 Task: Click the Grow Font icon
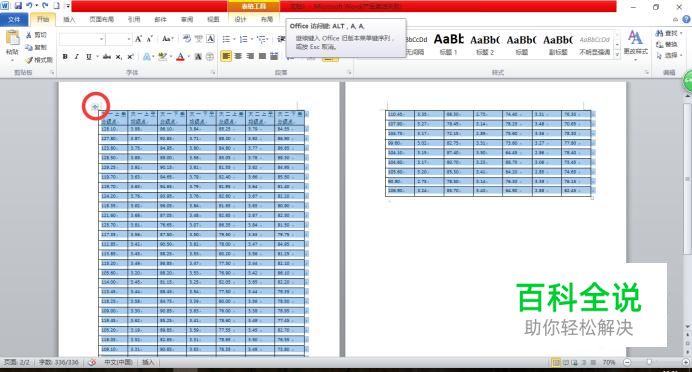tap(139, 39)
